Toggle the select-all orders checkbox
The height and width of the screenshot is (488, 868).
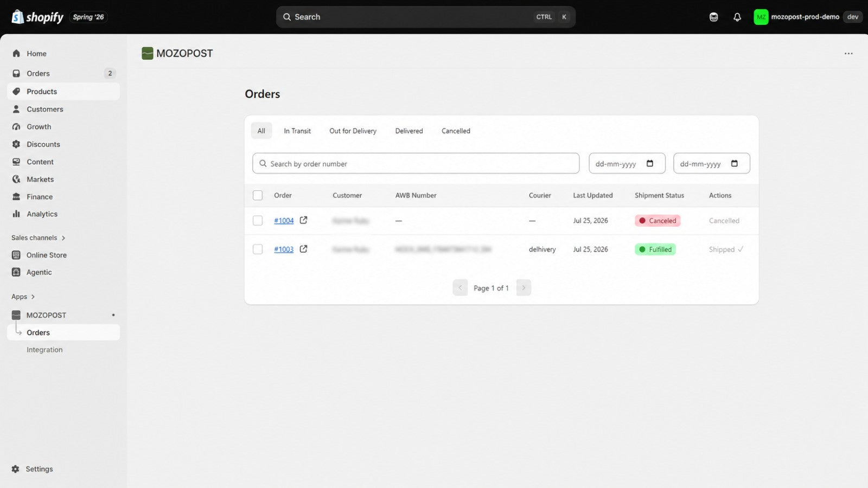tap(258, 195)
